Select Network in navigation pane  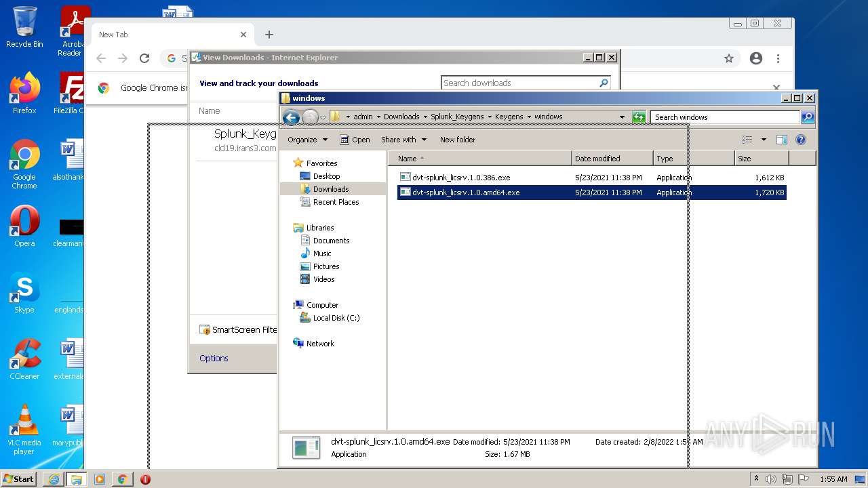tap(320, 344)
